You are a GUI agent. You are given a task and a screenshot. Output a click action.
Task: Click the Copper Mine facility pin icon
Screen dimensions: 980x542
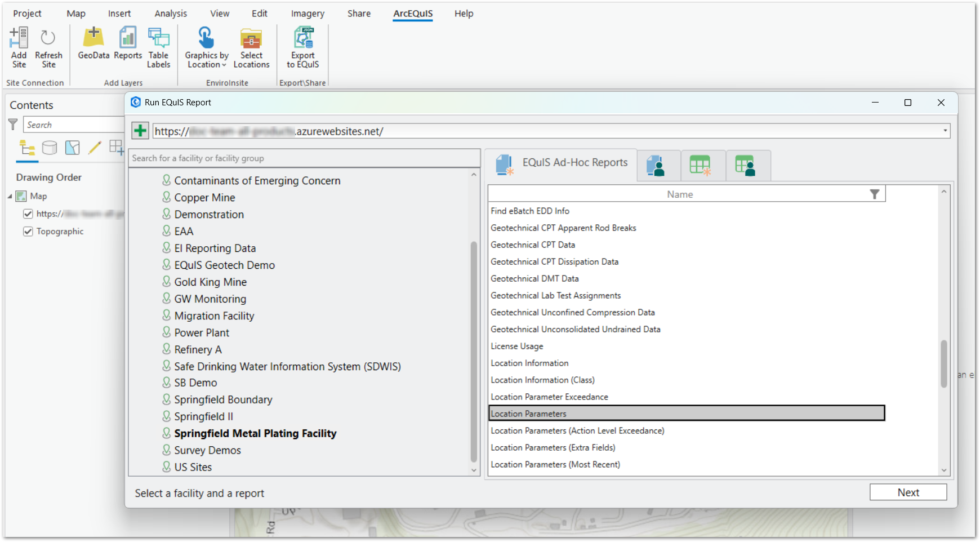click(167, 197)
